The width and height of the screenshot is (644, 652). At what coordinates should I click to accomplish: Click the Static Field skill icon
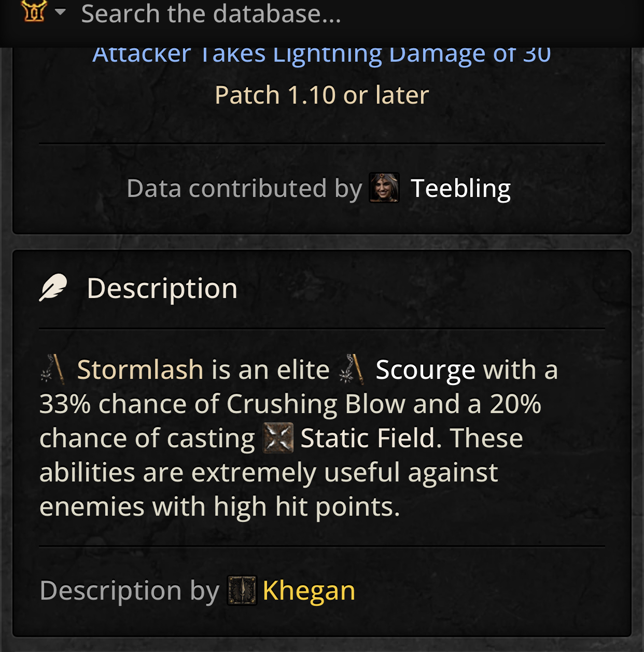278,438
